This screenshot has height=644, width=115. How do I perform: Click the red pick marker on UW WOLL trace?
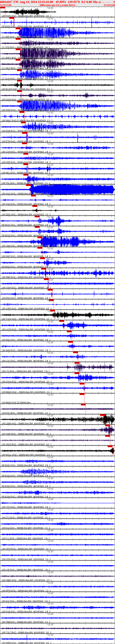[x=110, y=446]
